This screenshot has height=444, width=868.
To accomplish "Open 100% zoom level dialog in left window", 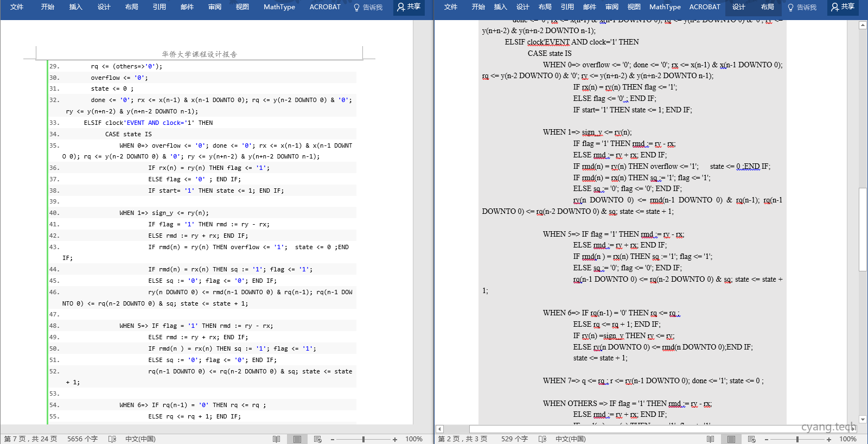I will 414,439.
